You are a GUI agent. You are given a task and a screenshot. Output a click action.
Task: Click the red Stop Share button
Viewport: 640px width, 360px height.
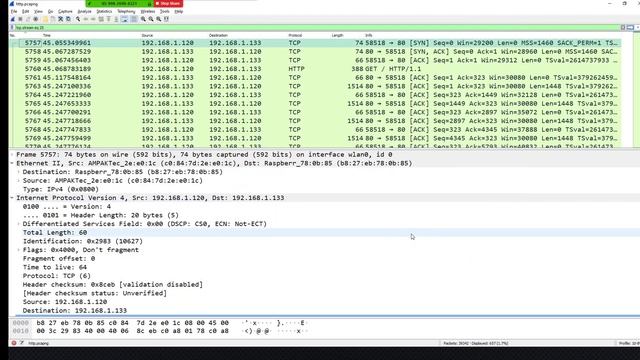[168, 3]
